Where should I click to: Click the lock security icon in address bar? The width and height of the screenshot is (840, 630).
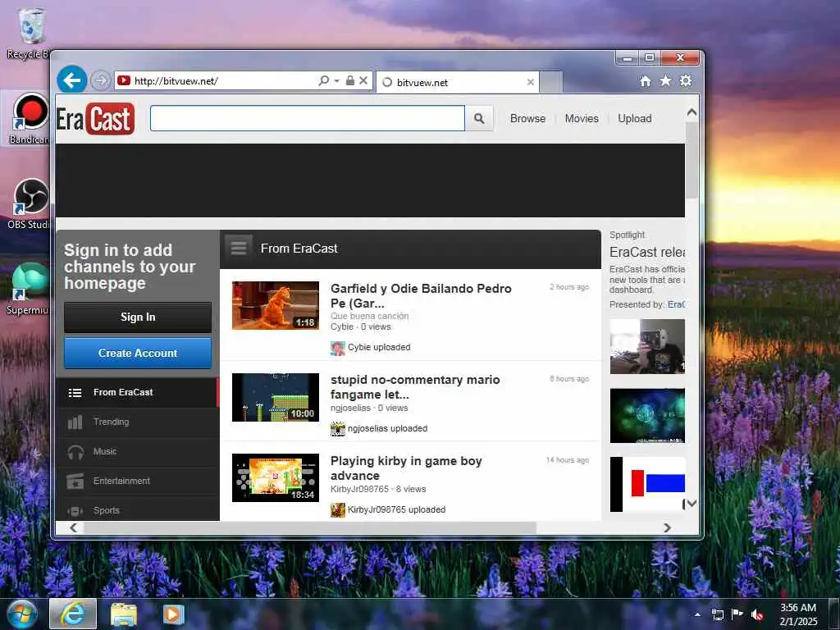[x=349, y=81]
